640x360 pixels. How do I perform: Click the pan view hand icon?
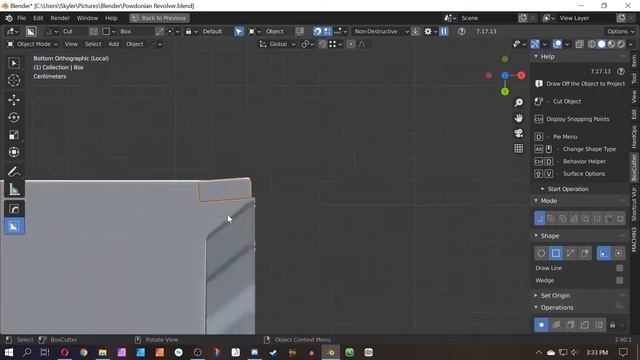coord(518,118)
